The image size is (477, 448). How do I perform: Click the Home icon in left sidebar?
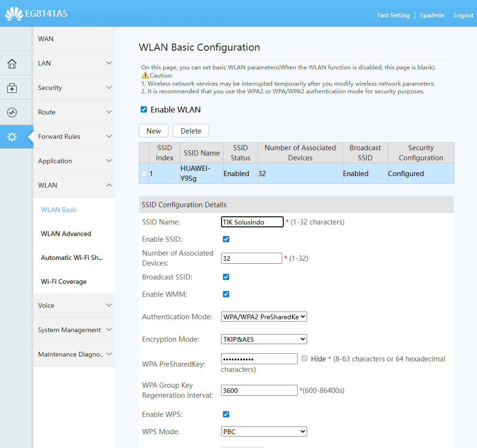click(x=12, y=64)
